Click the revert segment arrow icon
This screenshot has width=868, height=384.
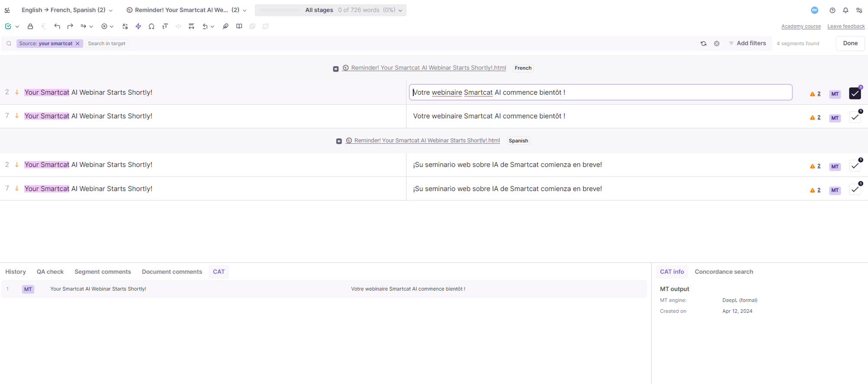(x=205, y=26)
